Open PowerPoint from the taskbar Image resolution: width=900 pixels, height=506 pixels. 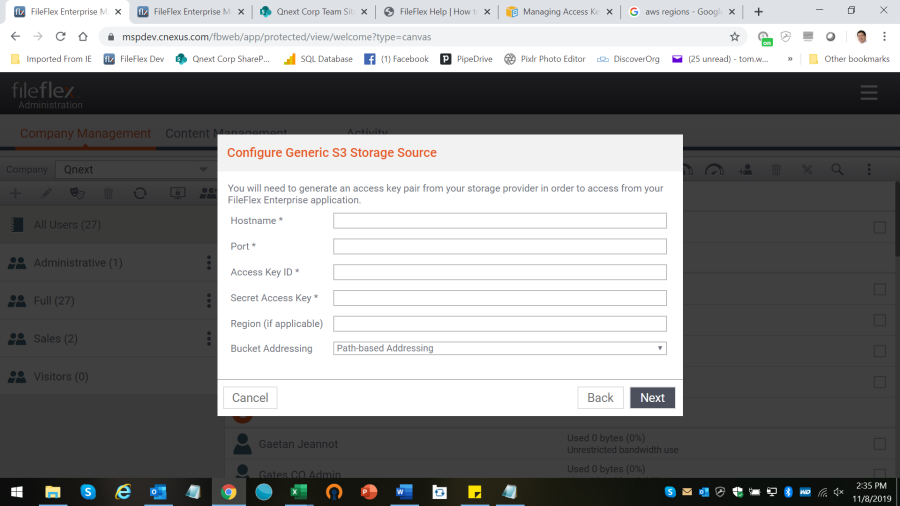coord(369,492)
